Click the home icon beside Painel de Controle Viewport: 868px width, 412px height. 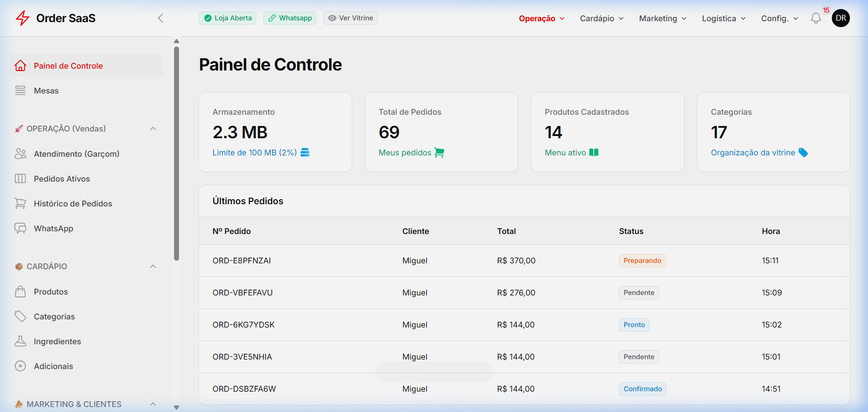coord(20,66)
